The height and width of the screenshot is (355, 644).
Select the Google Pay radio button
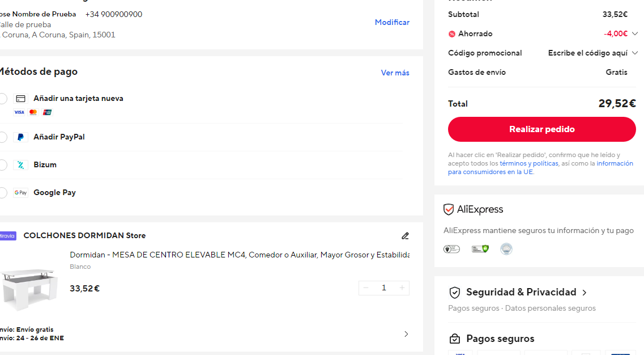pyautogui.click(x=2, y=192)
